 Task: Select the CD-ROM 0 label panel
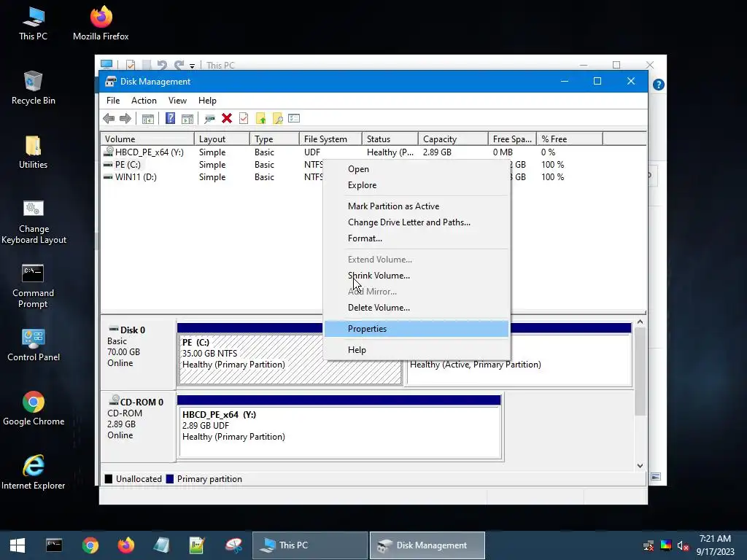138,426
